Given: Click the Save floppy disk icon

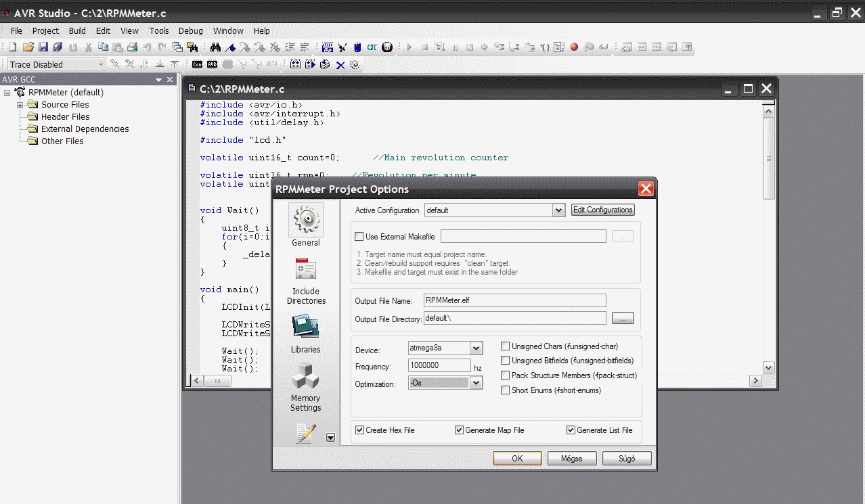Looking at the screenshot, I should 43,47.
